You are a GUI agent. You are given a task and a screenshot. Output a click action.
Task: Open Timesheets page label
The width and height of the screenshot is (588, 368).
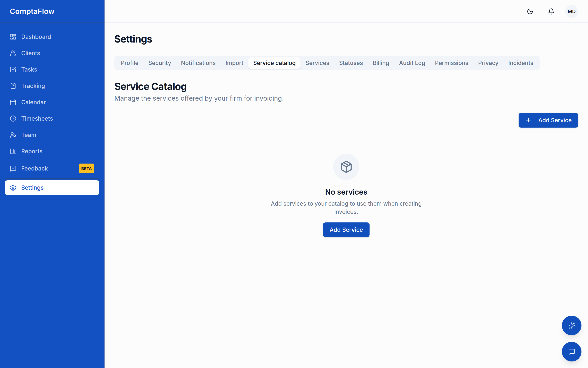[37, 119]
